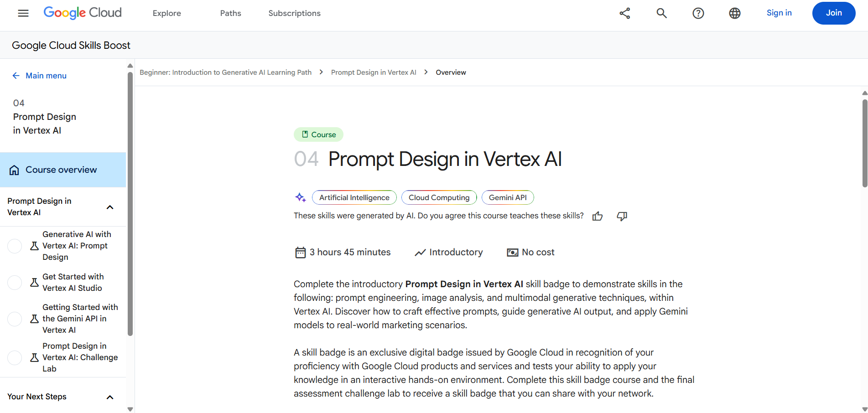Click the calendar duration icon

point(300,252)
